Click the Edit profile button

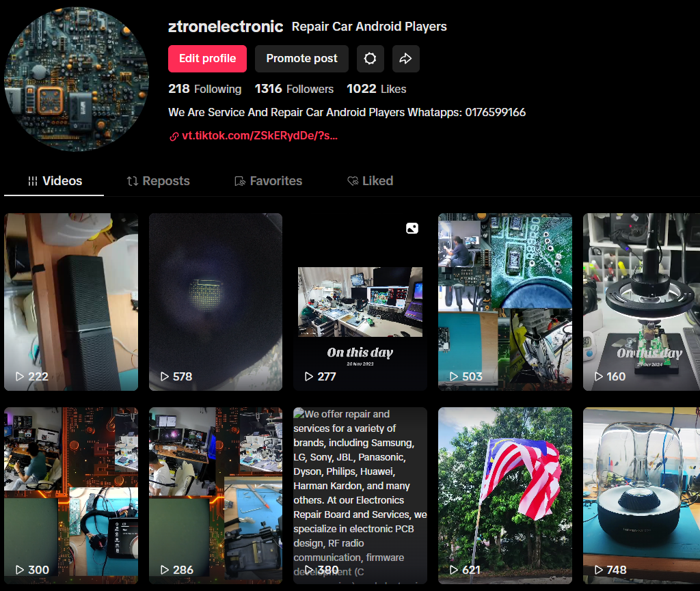[207, 59]
